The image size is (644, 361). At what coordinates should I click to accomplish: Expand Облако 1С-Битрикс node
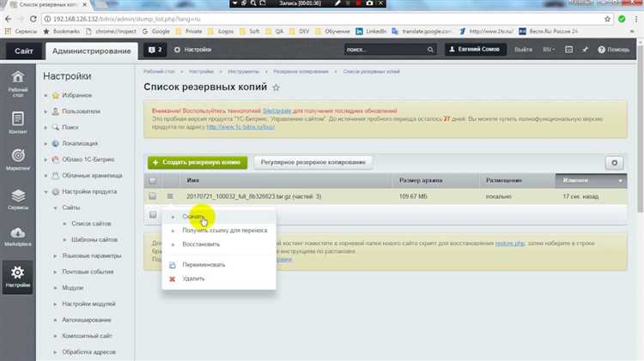point(46,159)
